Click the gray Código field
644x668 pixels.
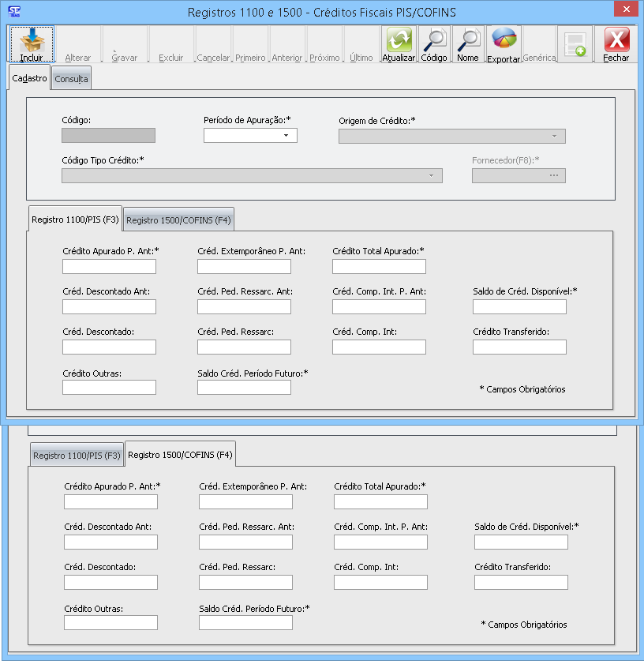point(108,136)
